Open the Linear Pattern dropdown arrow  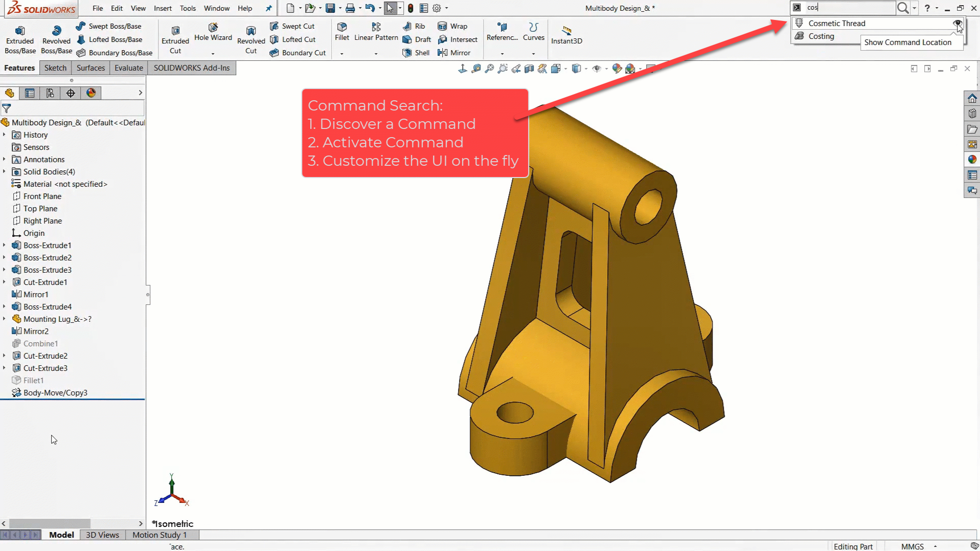click(376, 54)
